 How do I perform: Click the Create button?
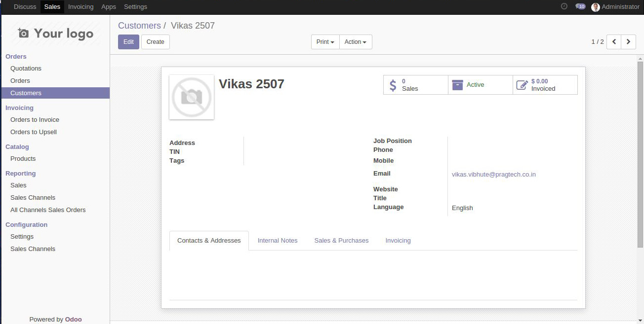156,42
